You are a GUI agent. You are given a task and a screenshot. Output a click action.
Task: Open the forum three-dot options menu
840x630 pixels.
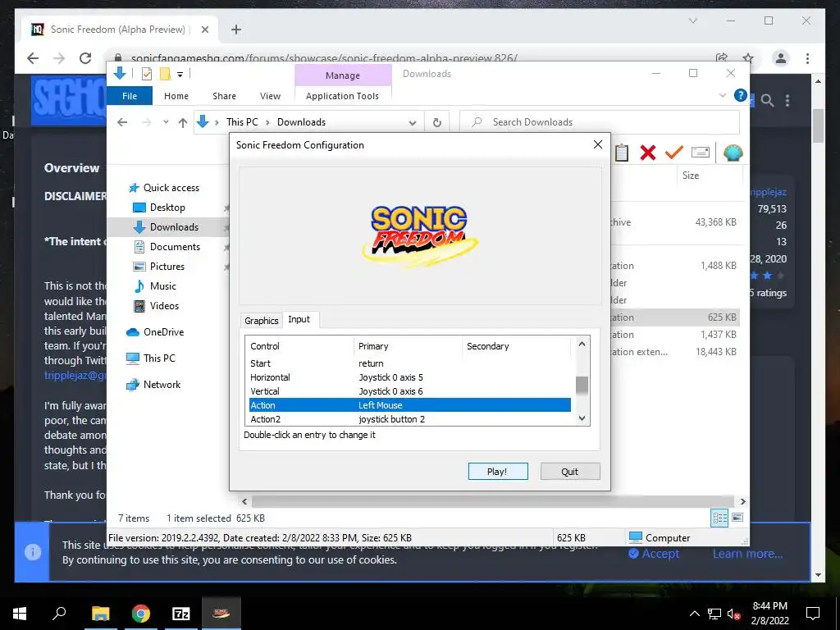[787, 100]
